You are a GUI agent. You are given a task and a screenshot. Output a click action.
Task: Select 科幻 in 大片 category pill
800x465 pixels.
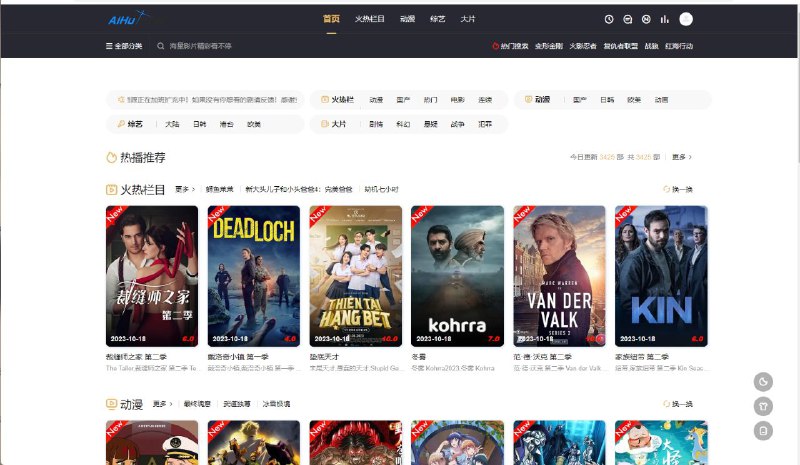pos(403,124)
